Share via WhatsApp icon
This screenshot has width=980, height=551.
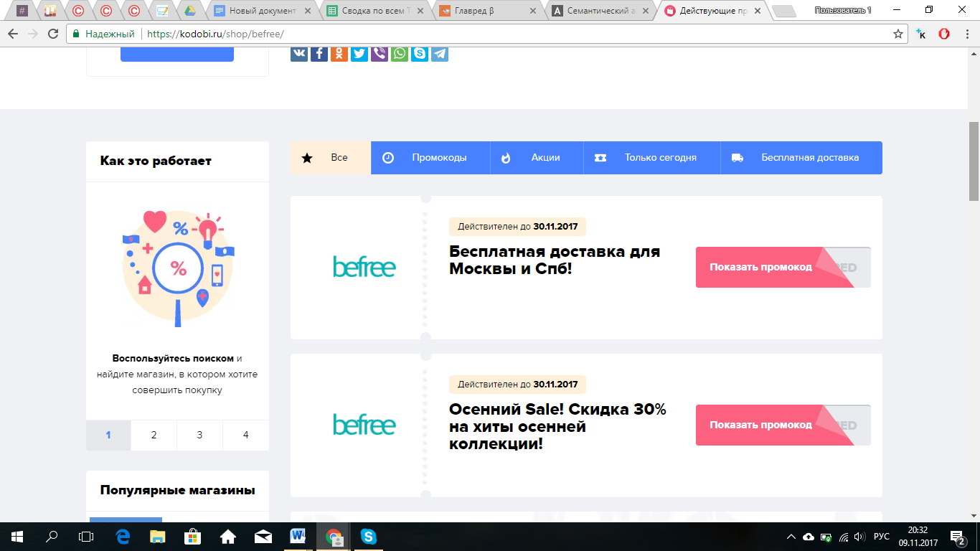pos(400,53)
